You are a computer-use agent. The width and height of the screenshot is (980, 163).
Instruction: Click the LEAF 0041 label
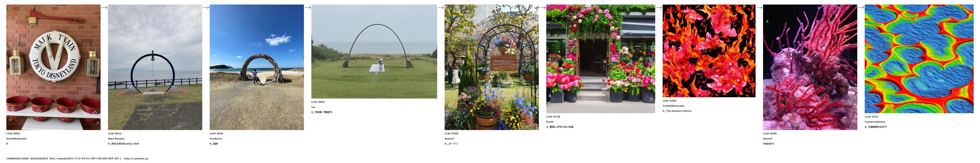(318, 102)
